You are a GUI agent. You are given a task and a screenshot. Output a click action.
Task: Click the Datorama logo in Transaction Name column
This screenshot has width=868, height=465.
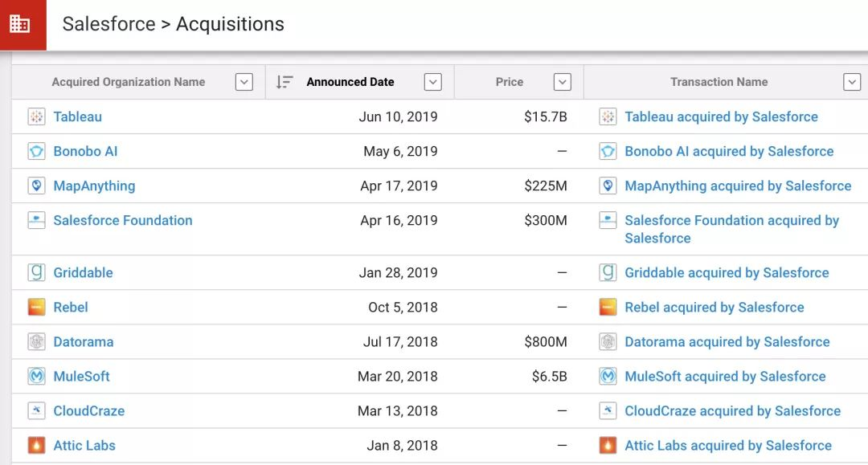click(608, 341)
